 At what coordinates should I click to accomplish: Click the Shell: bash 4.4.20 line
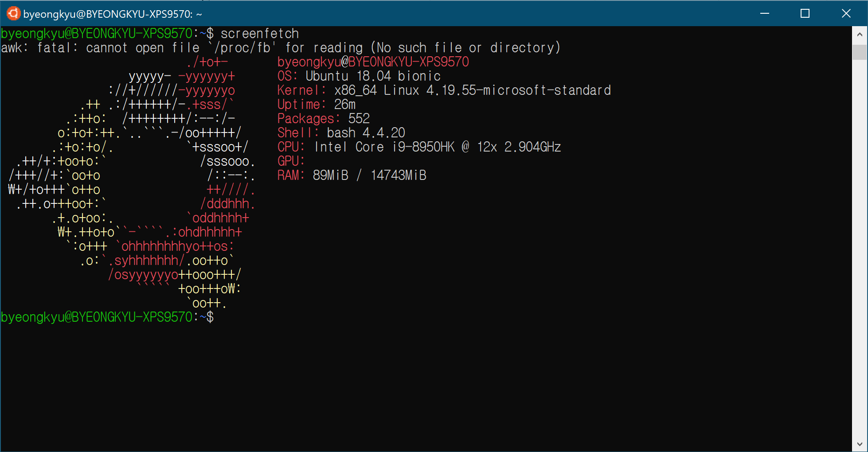[341, 133]
